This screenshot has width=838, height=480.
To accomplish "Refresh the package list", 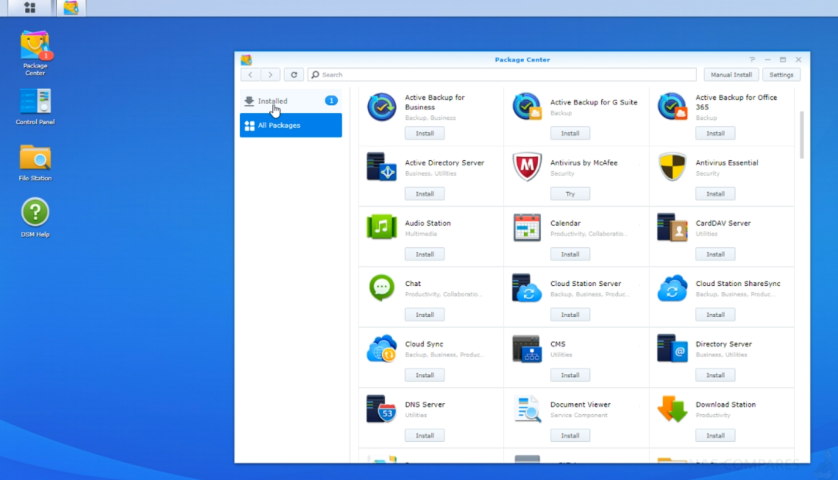I will tap(294, 75).
